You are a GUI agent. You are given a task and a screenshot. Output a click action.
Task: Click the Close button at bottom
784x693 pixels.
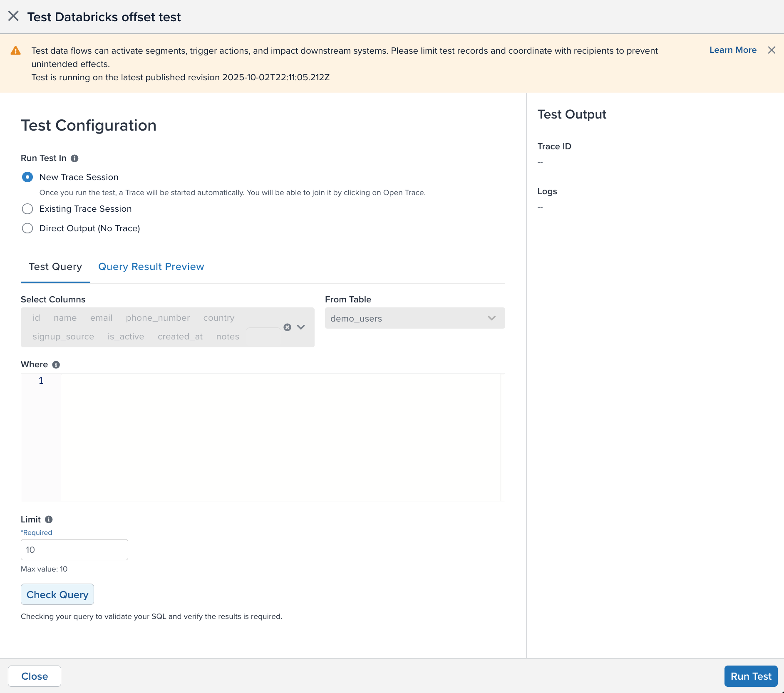click(35, 676)
